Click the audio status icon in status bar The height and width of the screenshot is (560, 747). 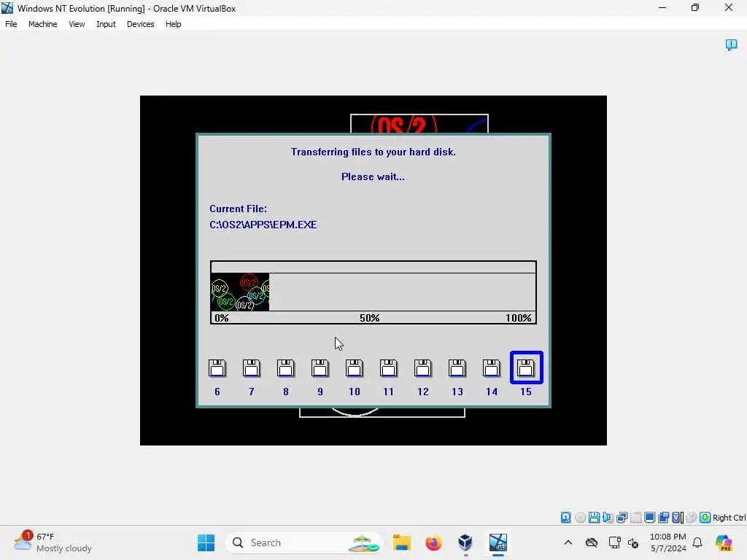(x=608, y=517)
